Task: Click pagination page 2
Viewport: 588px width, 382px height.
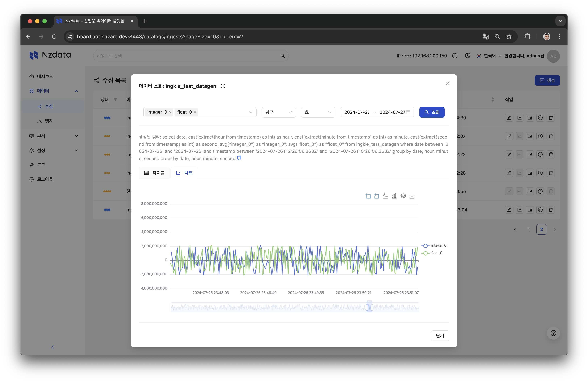Action: [x=541, y=229]
